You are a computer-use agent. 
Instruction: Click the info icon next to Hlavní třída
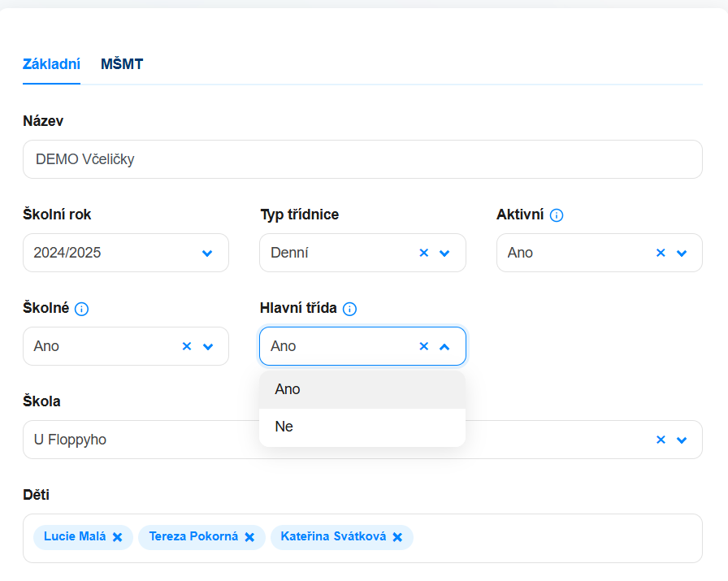click(349, 309)
